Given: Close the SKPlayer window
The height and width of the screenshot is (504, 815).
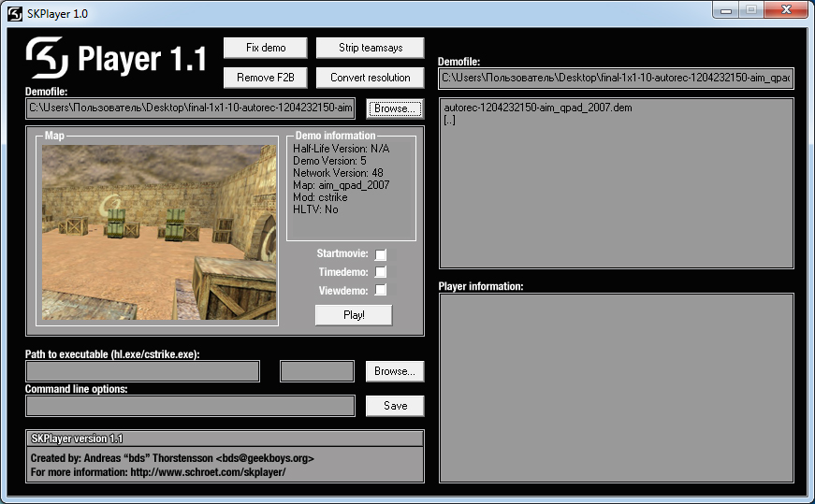Looking at the screenshot, I should (786, 10).
